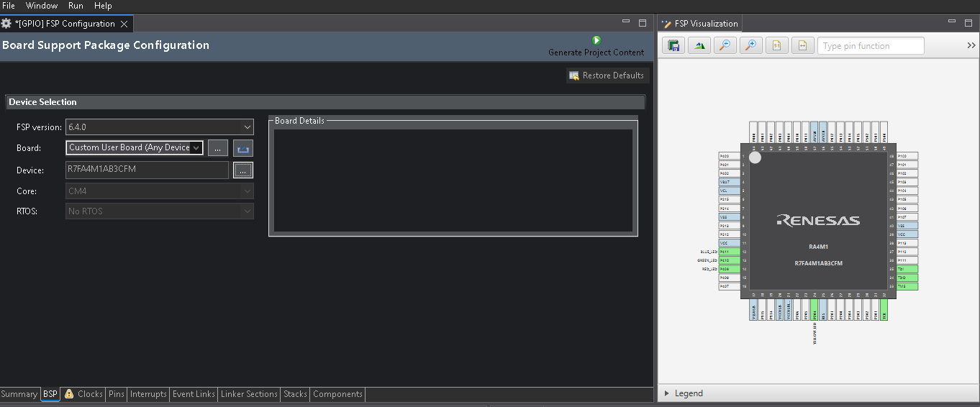Click the import board icon next to Board
980x407 pixels.
click(243, 147)
